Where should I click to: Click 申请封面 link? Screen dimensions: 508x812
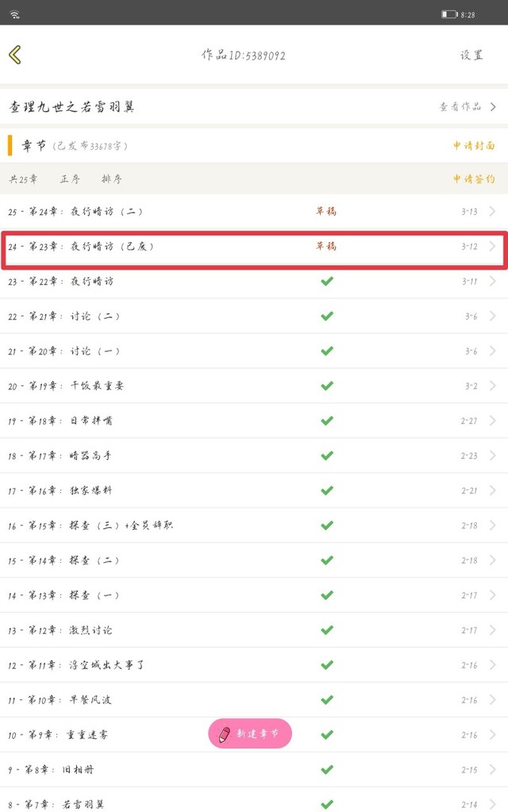coord(474,146)
